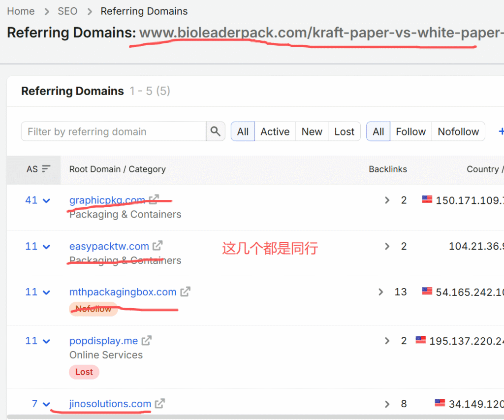Click the Country column header
504x420 pixels.
(485, 169)
